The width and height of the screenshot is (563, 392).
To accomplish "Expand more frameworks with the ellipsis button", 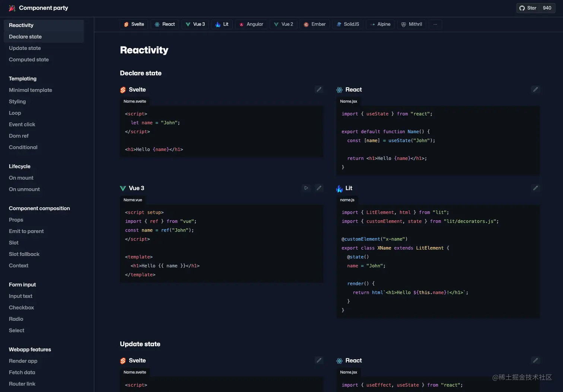I will pyautogui.click(x=435, y=24).
